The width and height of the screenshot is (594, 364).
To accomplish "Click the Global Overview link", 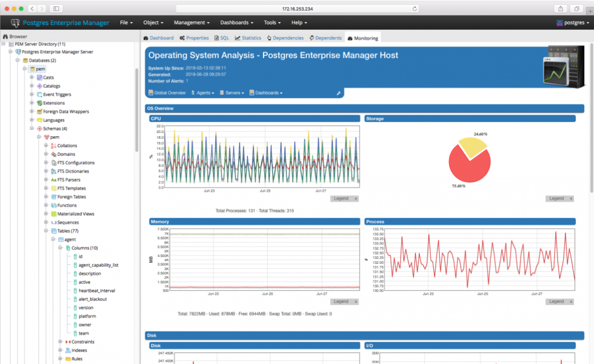I will 167,93.
